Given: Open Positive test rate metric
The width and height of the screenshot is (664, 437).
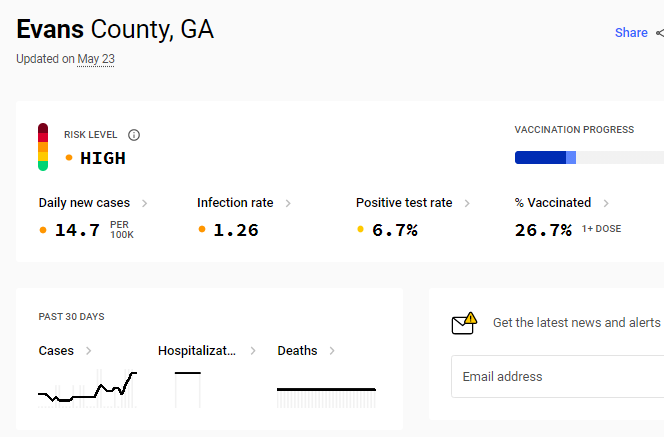Looking at the screenshot, I should [404, 203].
